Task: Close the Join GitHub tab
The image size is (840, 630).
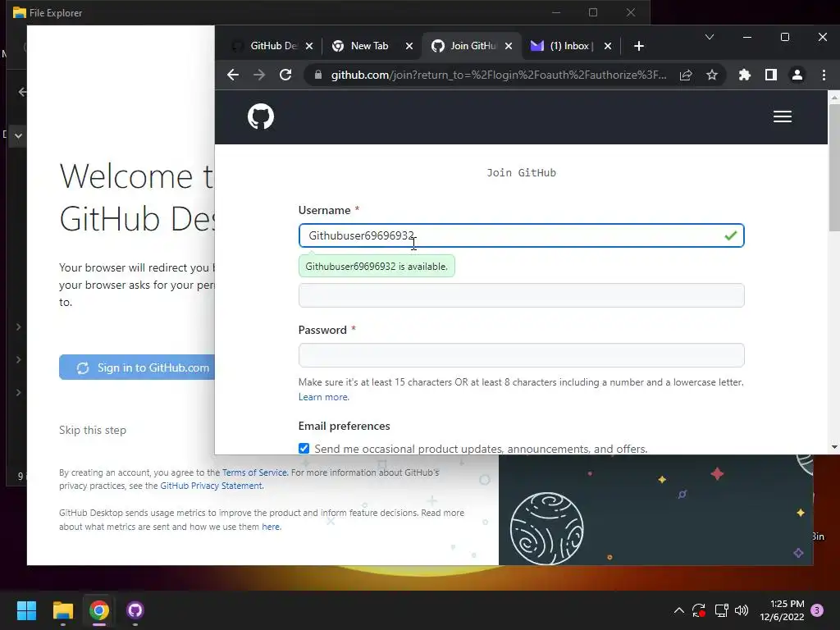Action: pyautogui.click(x=509, y=46)
